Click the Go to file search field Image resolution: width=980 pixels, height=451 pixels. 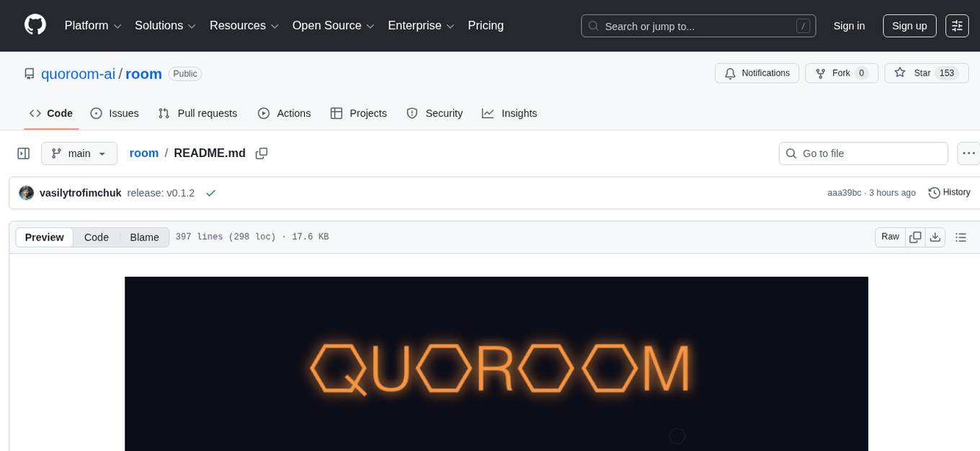click(x=863, y=153)
